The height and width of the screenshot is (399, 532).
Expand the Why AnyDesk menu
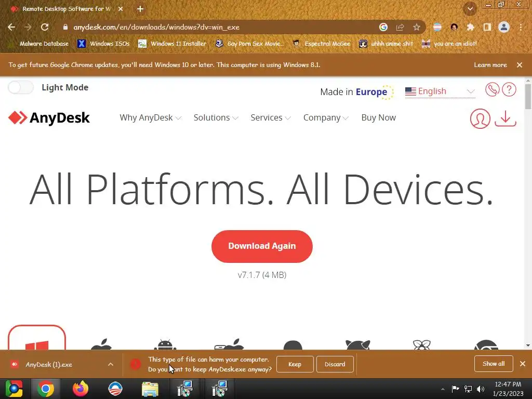(x=150, y=118)
